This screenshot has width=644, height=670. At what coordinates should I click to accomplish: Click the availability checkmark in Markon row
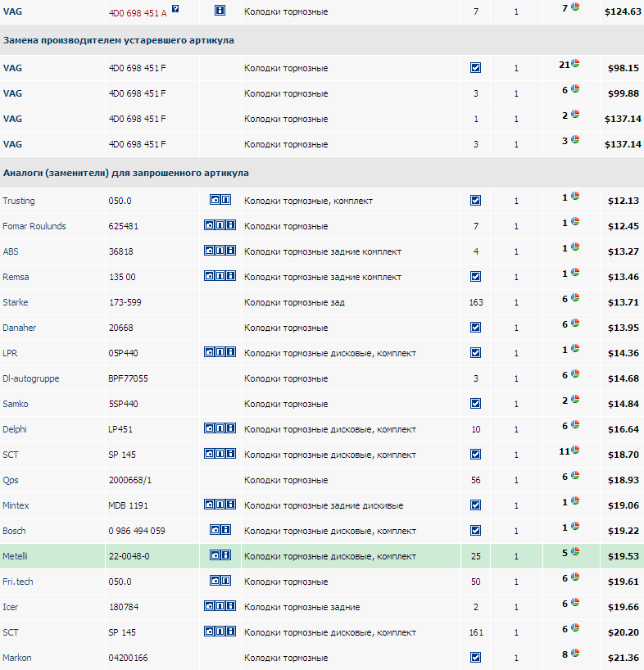click(476, 658)
